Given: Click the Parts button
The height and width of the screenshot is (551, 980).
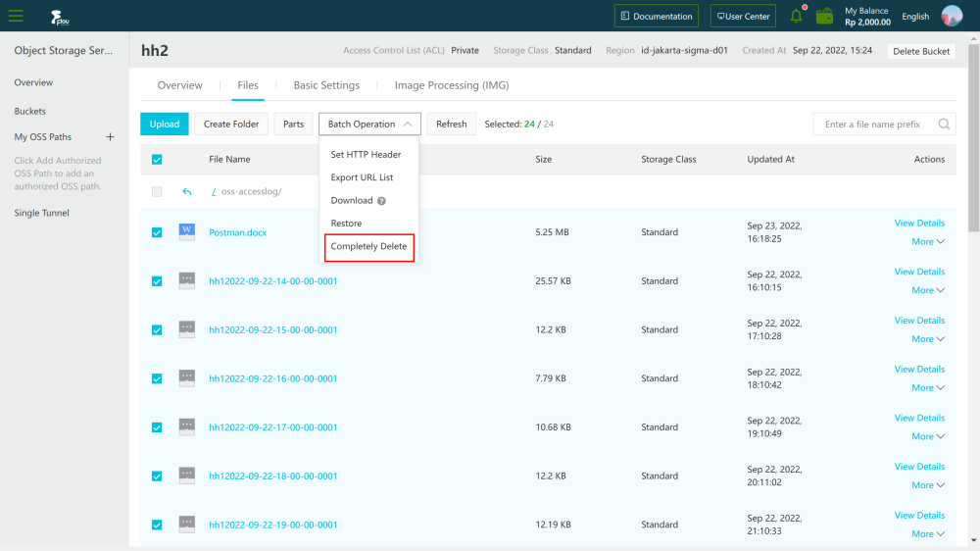Looking at the screenshot, I should 293,124.
